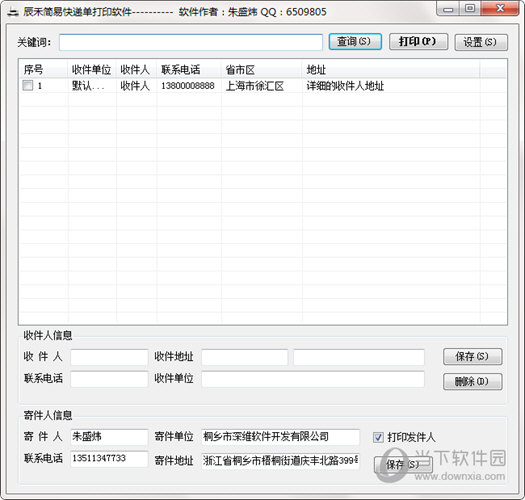Image resolution: width=525 pixels, height=500 pixels.
Task: Select the 上海市徐汇区 cell
Action: click(255, 86)
